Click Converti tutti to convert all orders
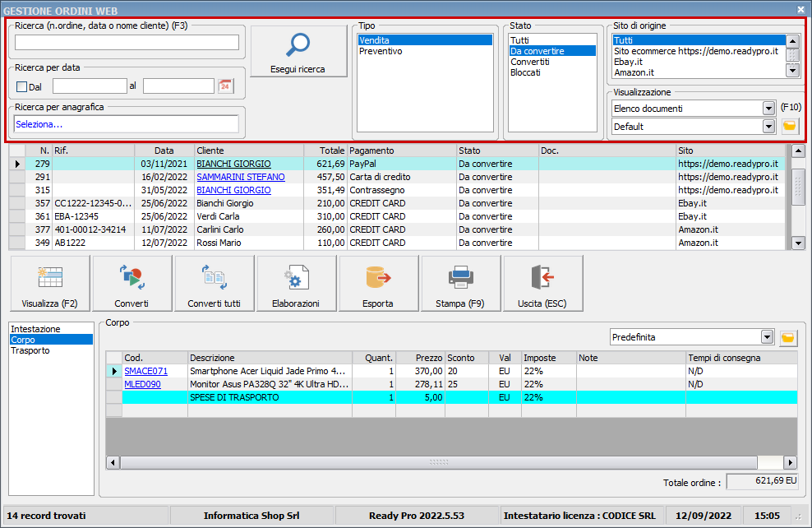The width and height of the screenshot is (812, 528). (214, 284)
